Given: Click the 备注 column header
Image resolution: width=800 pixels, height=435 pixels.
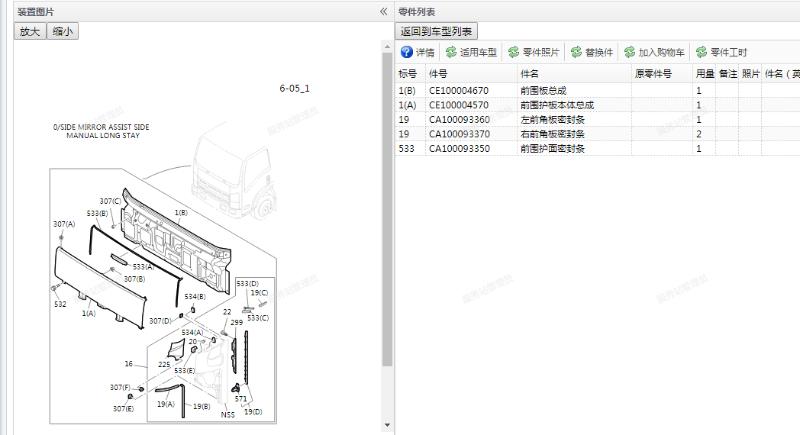Looking at the screenshot, I should tap(728, 74).
